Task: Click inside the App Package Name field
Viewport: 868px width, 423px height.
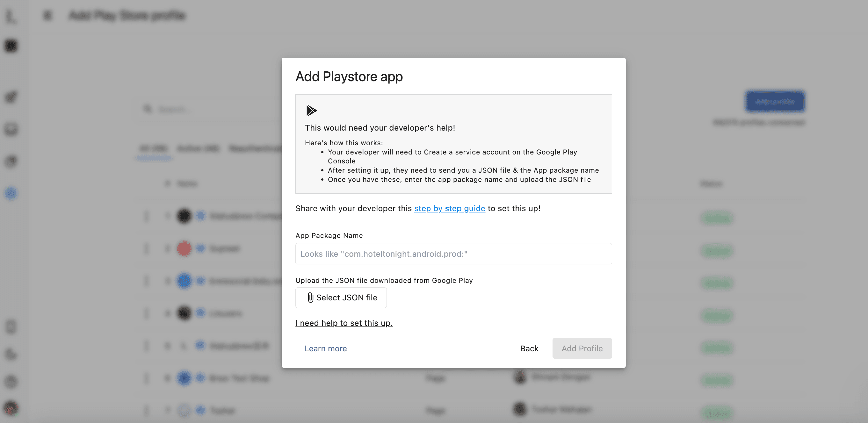Action: tap(453, 254)
